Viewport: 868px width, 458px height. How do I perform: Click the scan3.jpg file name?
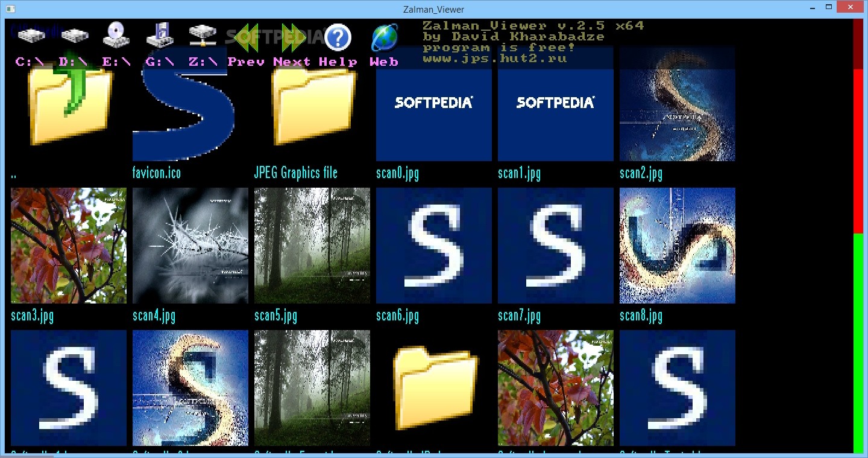tap(32, 316)
